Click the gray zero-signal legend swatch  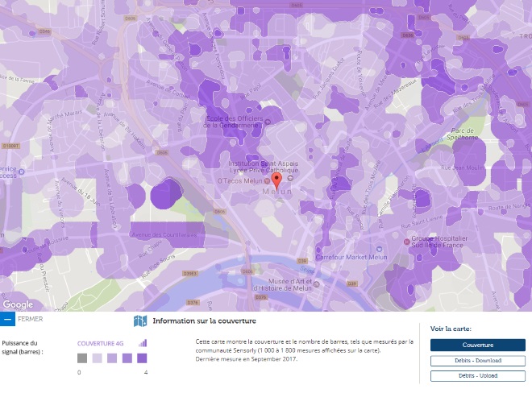(x=82, y=358)
